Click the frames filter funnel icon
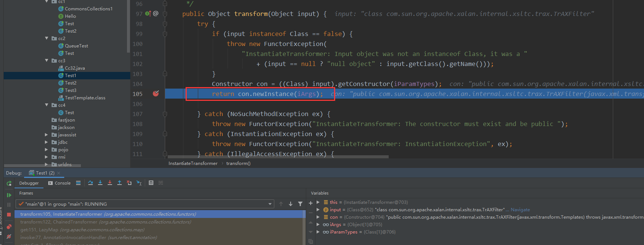Screen dimensions: 644x245 [300, 204]
